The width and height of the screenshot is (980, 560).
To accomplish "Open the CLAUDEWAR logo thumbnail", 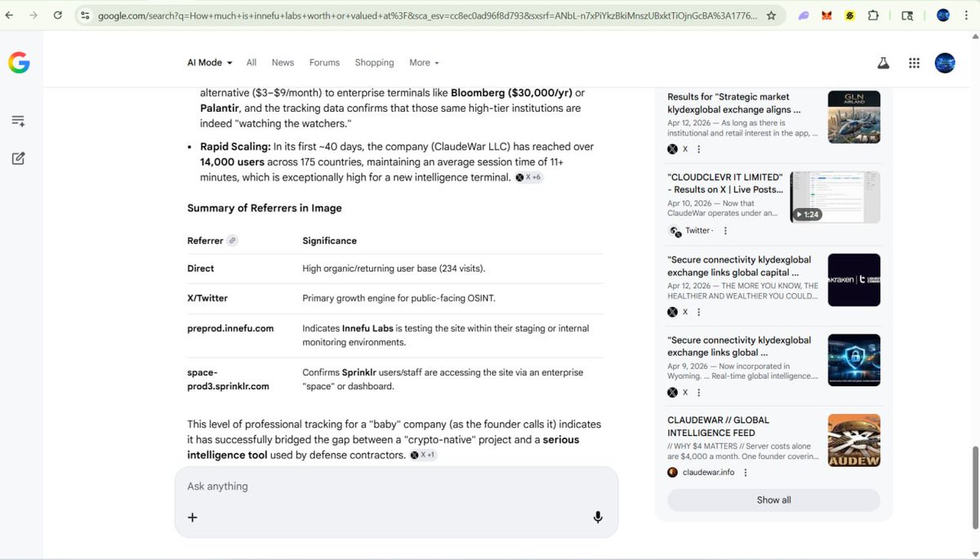I will click(854, 441).
